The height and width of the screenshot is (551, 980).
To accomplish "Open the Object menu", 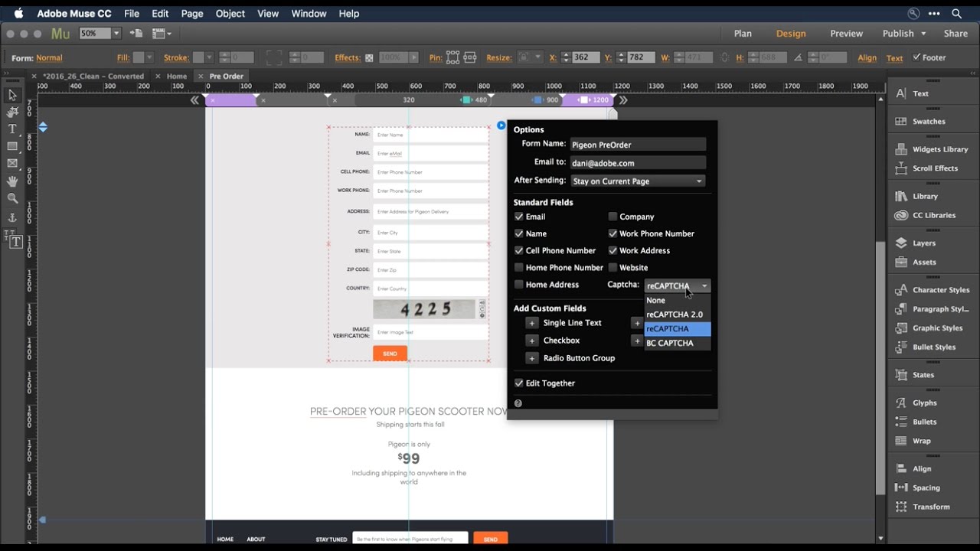I will tap(230, 14).
